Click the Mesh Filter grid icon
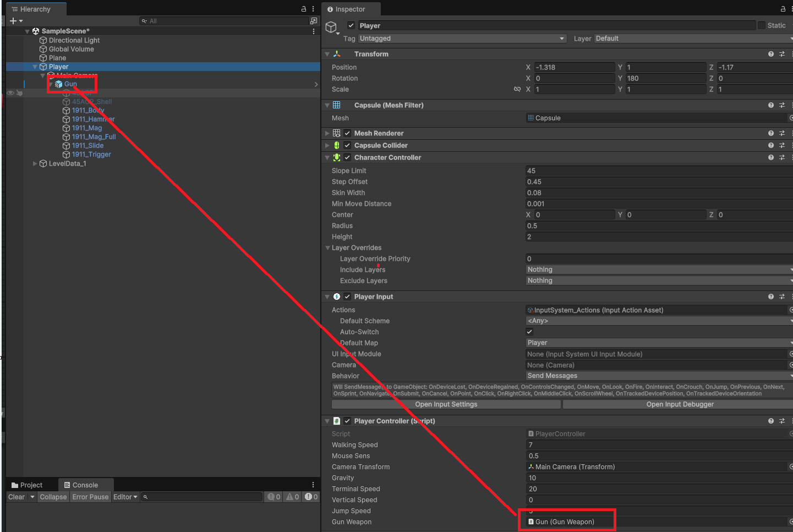The width and height of the screenshot is (793, 532). click(x=337, y=105)
